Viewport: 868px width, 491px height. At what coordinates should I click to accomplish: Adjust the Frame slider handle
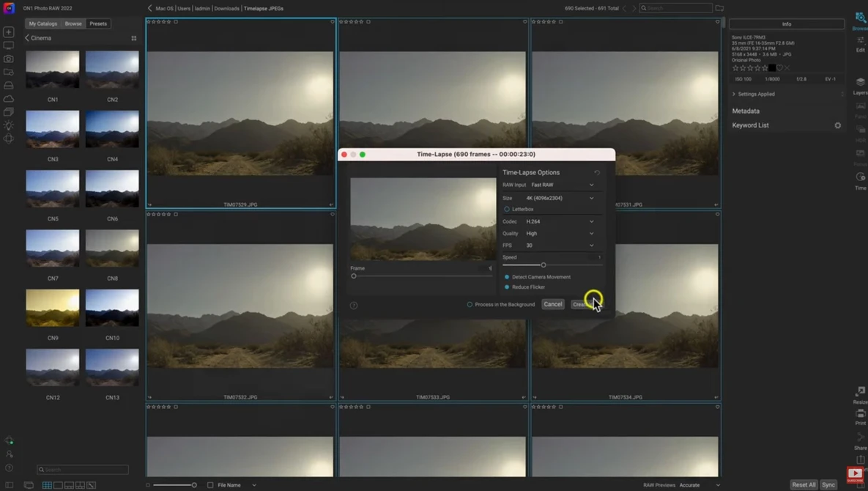tap(354, 276)
